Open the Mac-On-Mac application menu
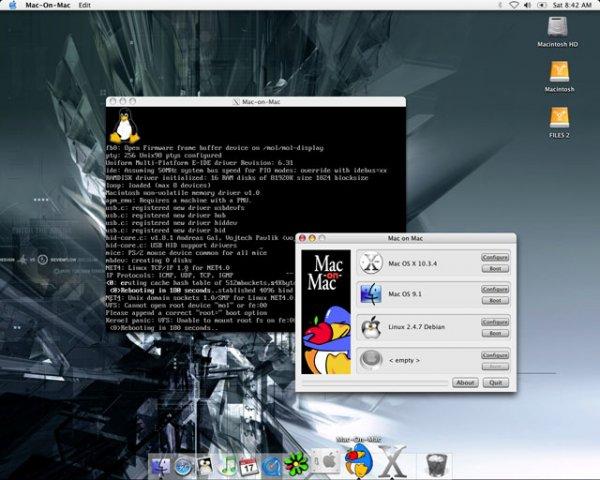600x480 pixels. click(46, 5)
